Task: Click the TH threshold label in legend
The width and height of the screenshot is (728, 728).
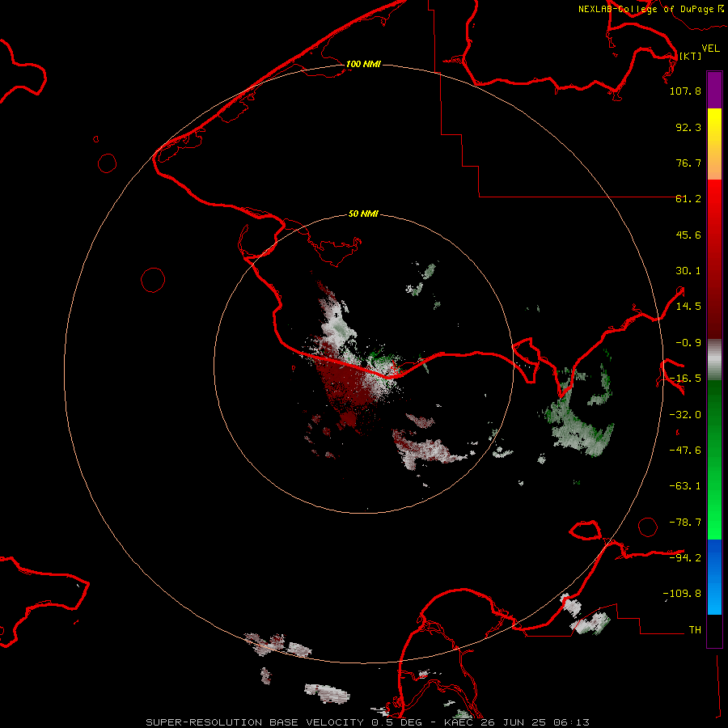Action: (695, 630)
